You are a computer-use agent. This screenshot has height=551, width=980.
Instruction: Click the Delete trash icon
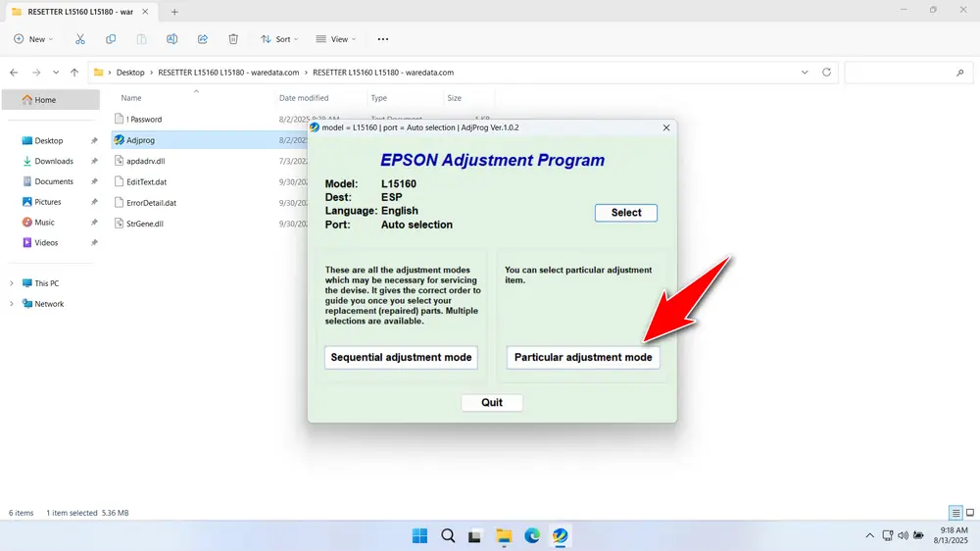[233, 39]
